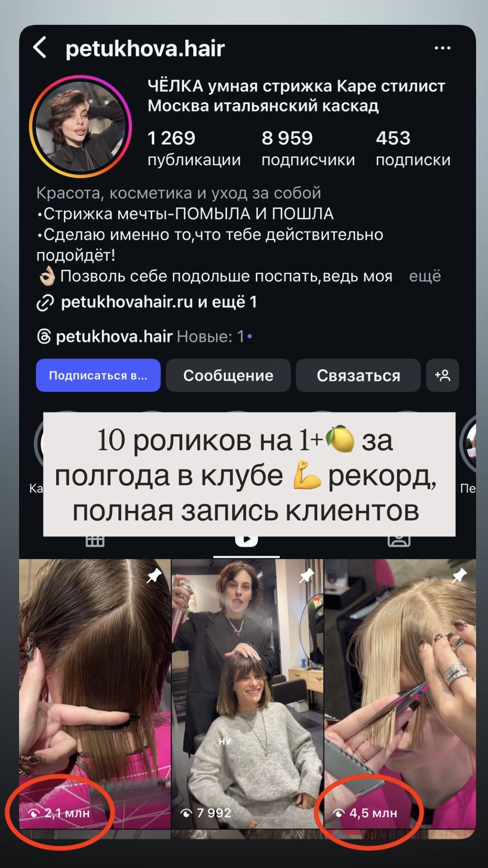The image size is (488, 868).
Task: Open the pinned reel with 7 992 views
Action: [x=247, y=695]
